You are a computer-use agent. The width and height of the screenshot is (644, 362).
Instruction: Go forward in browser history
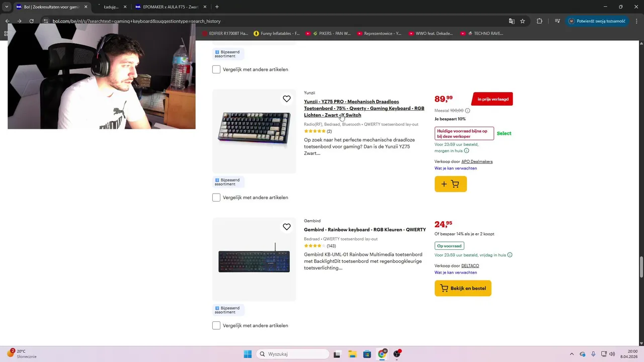[19, 21]
